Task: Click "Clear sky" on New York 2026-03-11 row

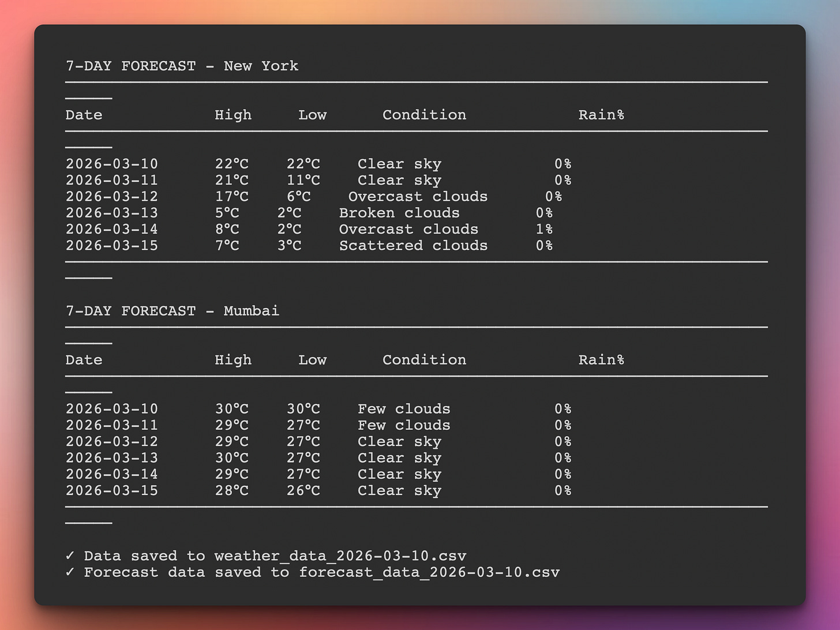Action: (399, 181)
